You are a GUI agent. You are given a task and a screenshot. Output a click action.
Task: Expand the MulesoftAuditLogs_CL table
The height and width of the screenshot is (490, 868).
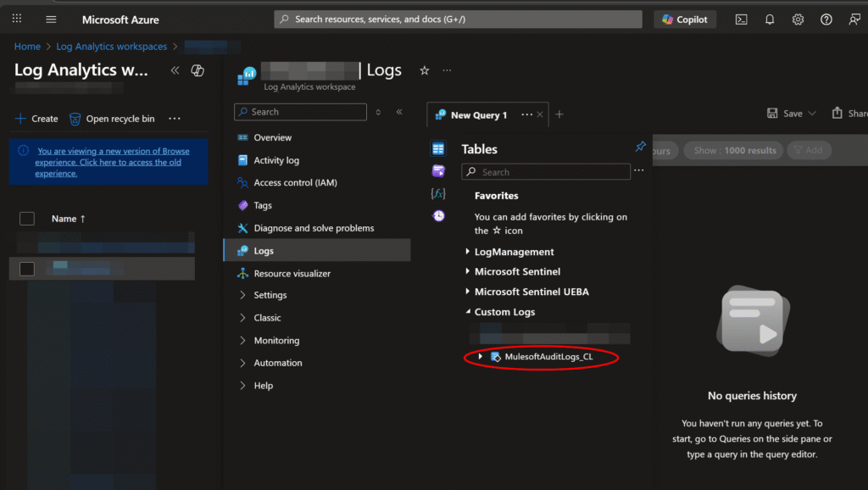[x=481, y=357]
